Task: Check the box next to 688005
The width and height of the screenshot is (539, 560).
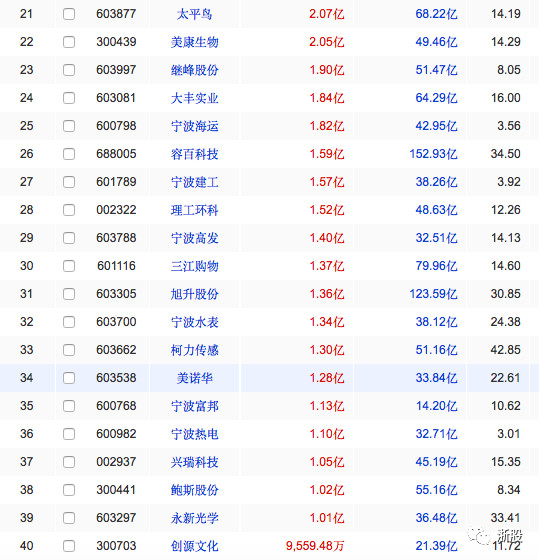Action: tap(69, 154)
